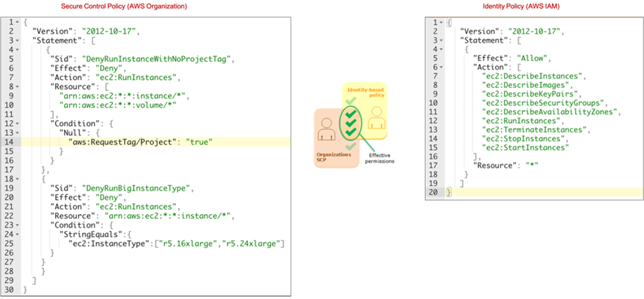644x299 pixels.
Task: Fold the "Action" array in Identity Policy editor
Action: coord(441,67)
